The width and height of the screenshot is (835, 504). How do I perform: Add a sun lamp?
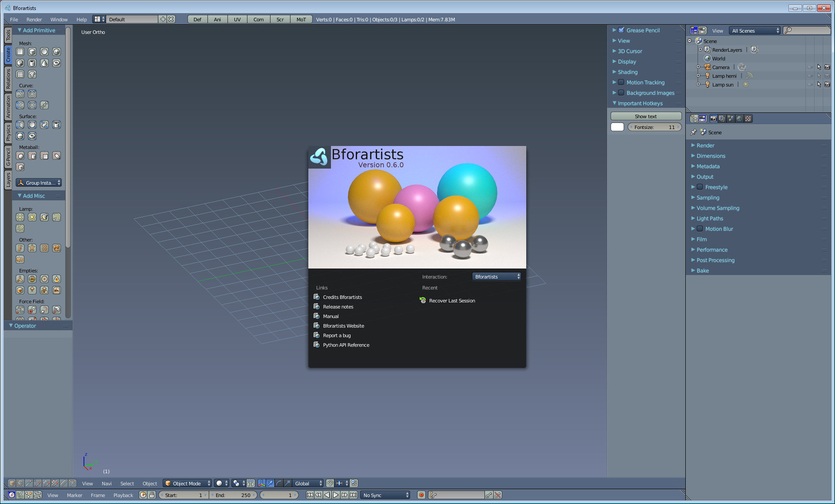[x=32, y=217]
